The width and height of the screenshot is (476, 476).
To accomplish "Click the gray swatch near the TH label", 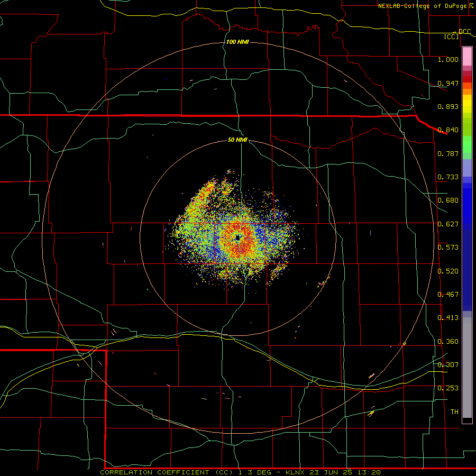I will pyautogui.click(x=467, y=368).
